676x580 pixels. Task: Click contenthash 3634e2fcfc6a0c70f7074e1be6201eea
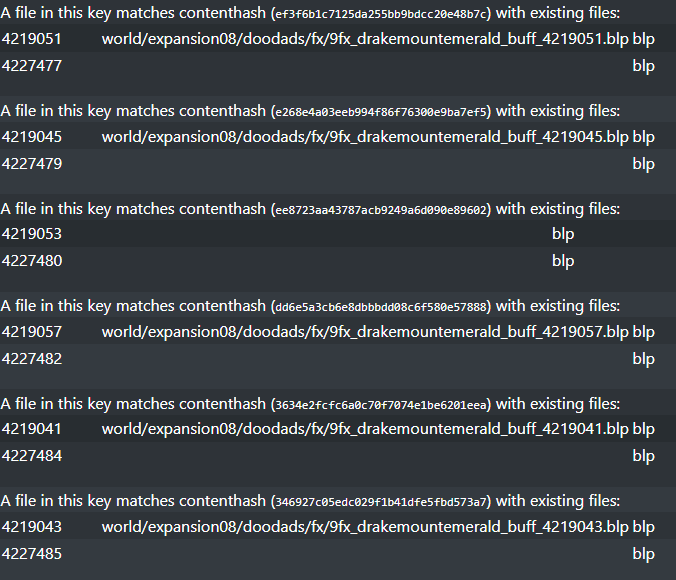pyautogui.click(x=381, y=405)
